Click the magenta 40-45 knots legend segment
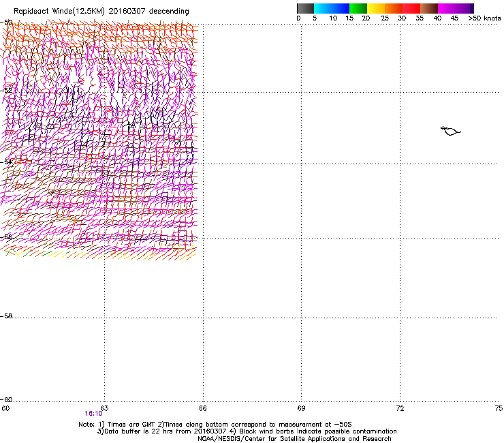Image resolution: width=504 pixels, height=443 pixels. [x=447, y=8]
